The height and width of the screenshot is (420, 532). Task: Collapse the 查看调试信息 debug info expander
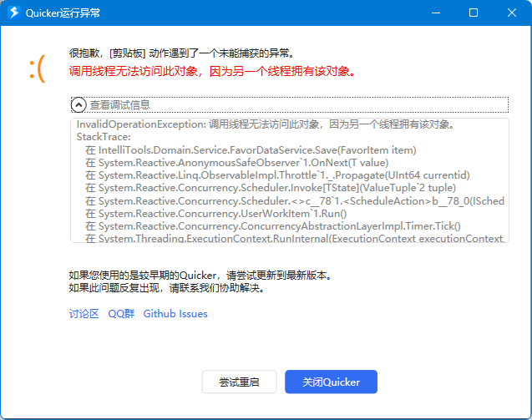[x=290, y=105]
